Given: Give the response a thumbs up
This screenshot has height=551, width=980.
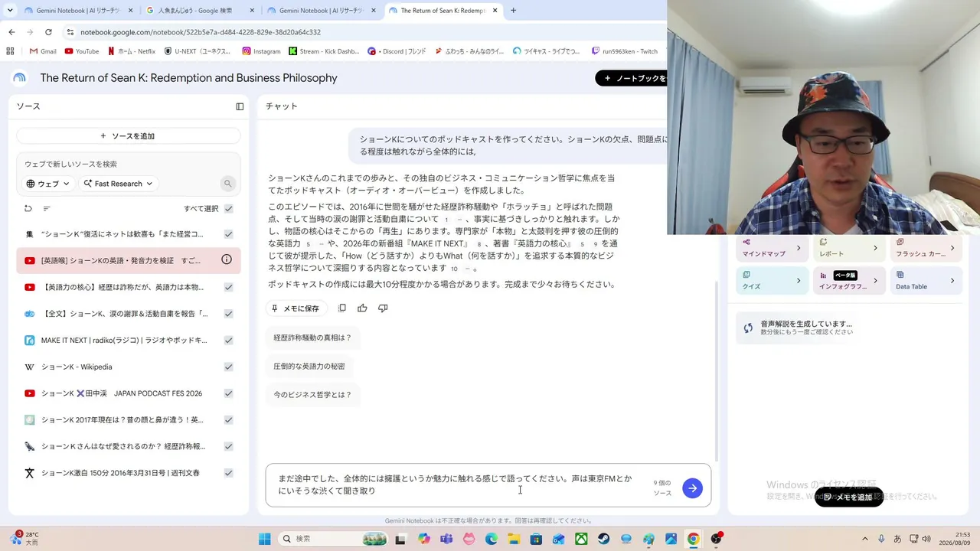Looking at the screenshot, I should pos(362,308).
